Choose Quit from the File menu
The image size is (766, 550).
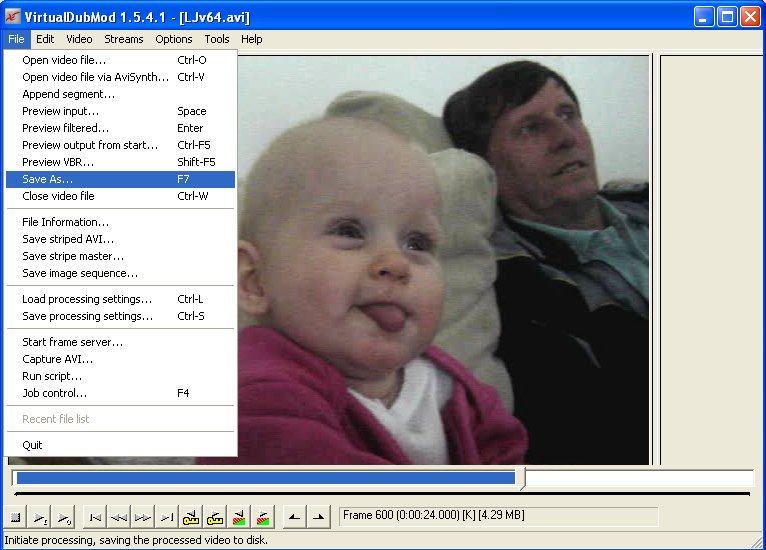click(x=120, y=445)
